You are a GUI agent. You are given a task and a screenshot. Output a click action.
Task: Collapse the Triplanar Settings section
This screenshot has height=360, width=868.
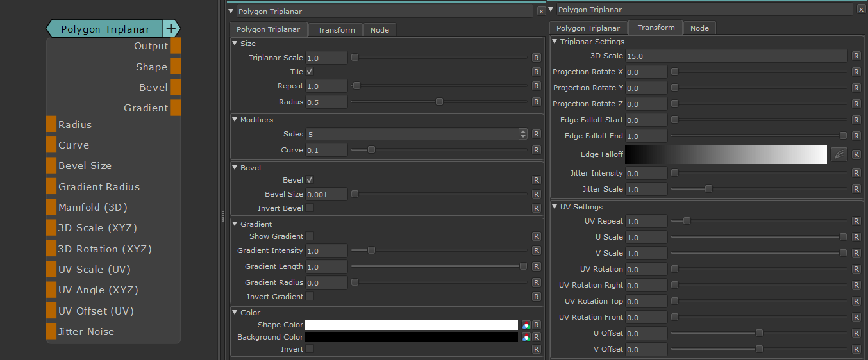tap(555, 42)
